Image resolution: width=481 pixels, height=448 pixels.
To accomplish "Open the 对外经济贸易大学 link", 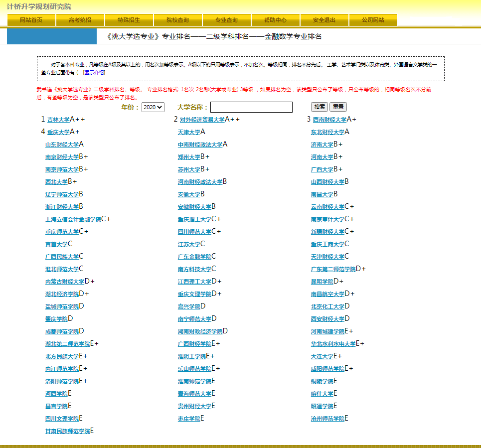I will pyautogui.click(x=202, y=120).
